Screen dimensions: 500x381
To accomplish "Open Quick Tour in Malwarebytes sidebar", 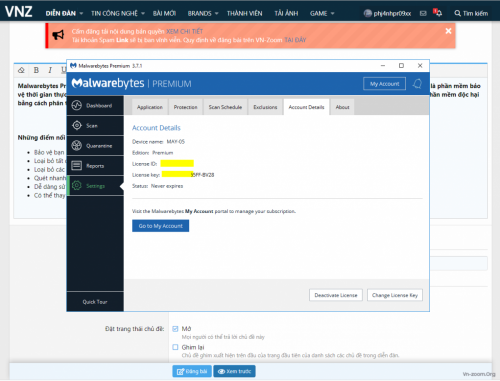I will coord(95,302).
